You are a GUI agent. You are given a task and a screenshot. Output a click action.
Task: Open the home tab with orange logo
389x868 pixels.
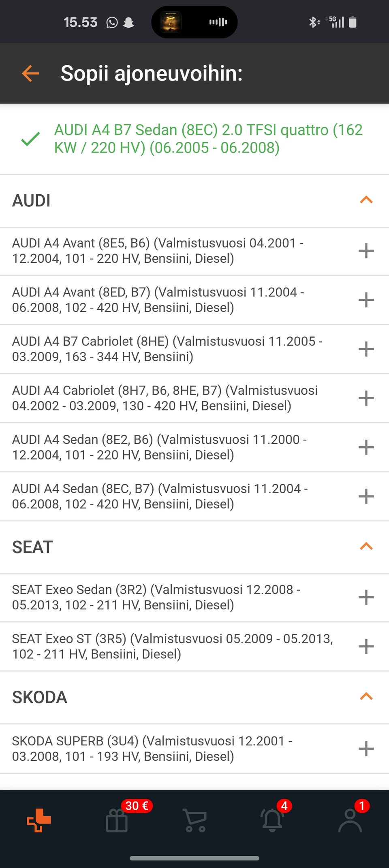[39, 820]
